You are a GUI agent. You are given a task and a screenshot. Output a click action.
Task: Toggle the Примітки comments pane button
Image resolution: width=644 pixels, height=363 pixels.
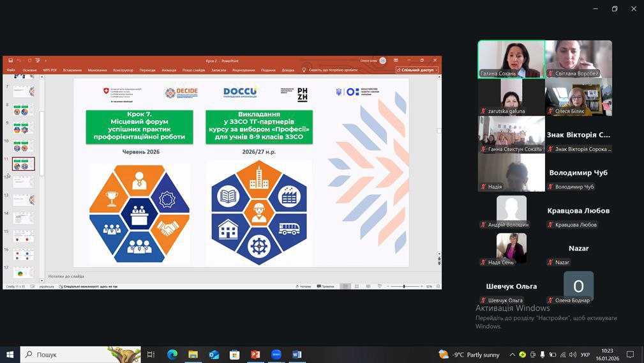[x=326, y=286]
